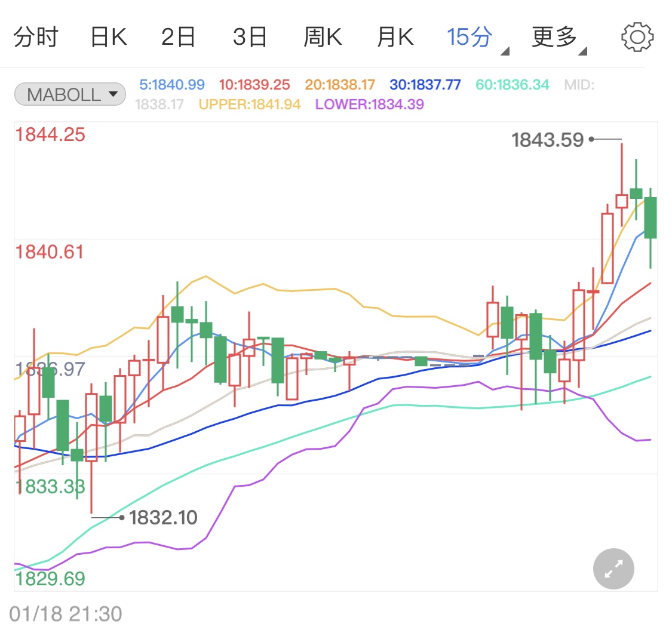Viewport: 672px width, 642px height.
Task: Click the 1844.25 axis price label
Action: 50,134
